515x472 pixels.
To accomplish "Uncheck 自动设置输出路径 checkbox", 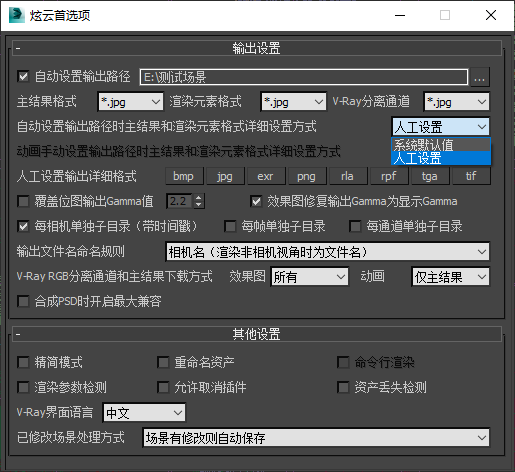I will coord(23,76).
